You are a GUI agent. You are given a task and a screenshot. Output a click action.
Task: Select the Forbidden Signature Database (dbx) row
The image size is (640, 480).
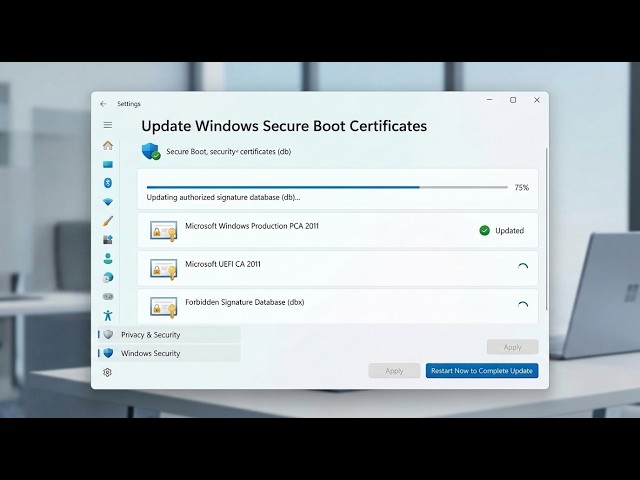(x=338, y=307)
